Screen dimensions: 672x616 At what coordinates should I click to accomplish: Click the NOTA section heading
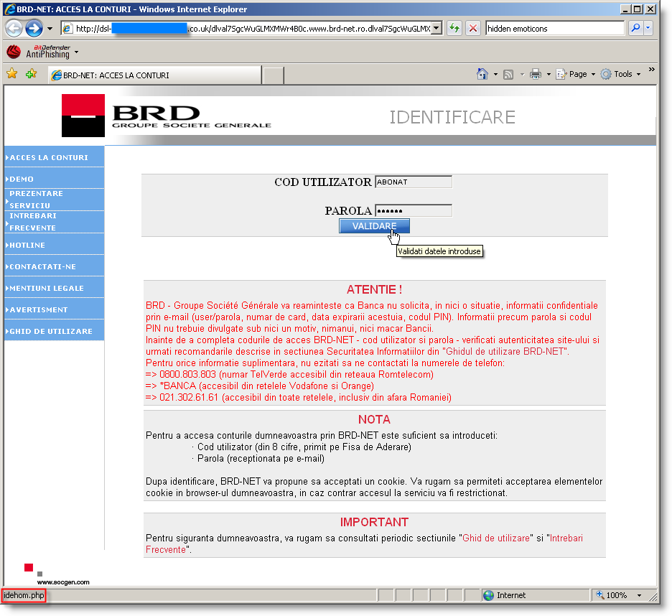374,420
